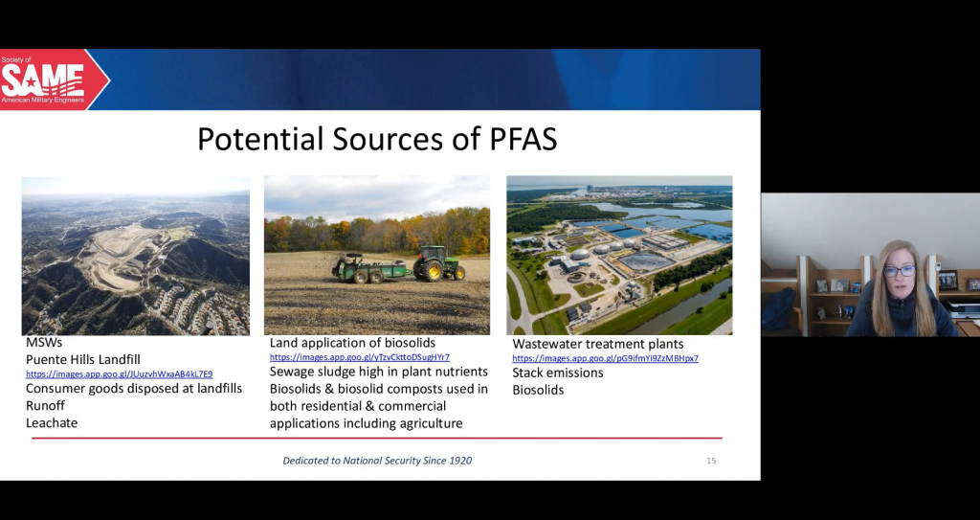
Task: Click the Puente Hills Landfill caption
Action: (x=83, y=360)
